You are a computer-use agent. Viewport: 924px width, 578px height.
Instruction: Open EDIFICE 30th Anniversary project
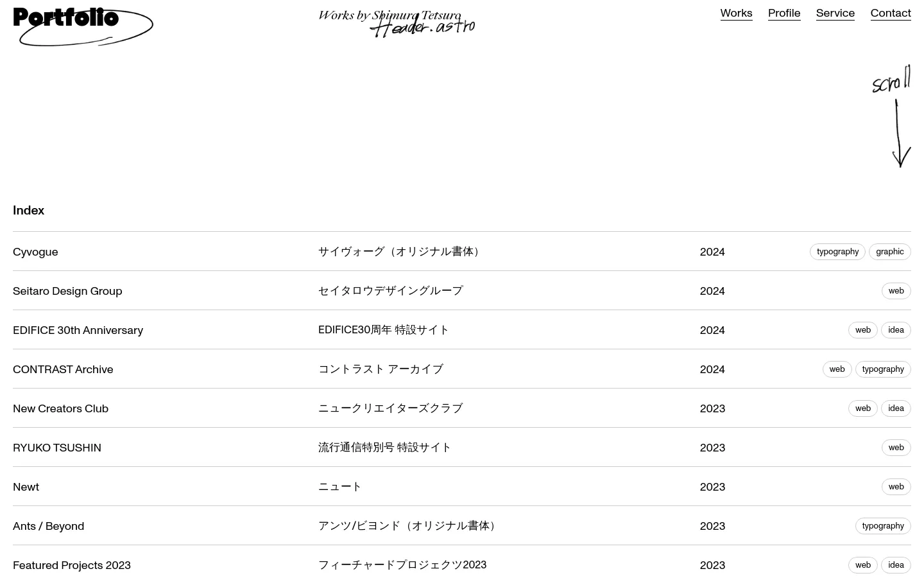[462, 330]
